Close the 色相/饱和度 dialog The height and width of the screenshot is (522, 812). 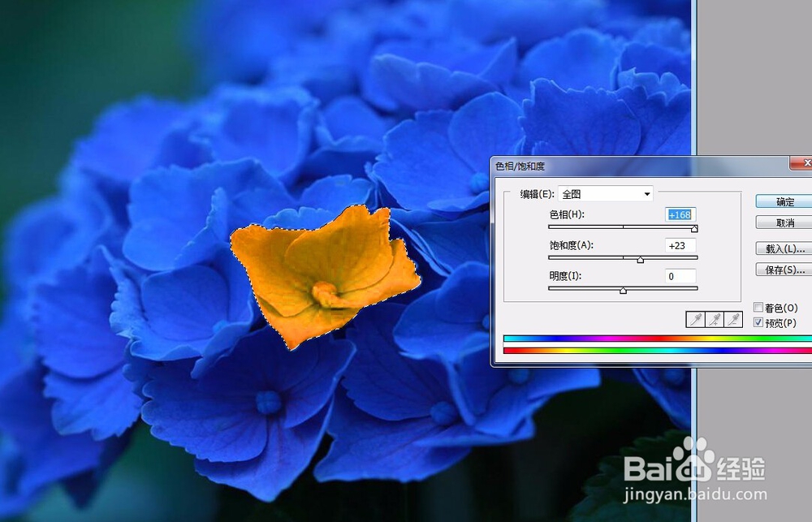point(801,163)
